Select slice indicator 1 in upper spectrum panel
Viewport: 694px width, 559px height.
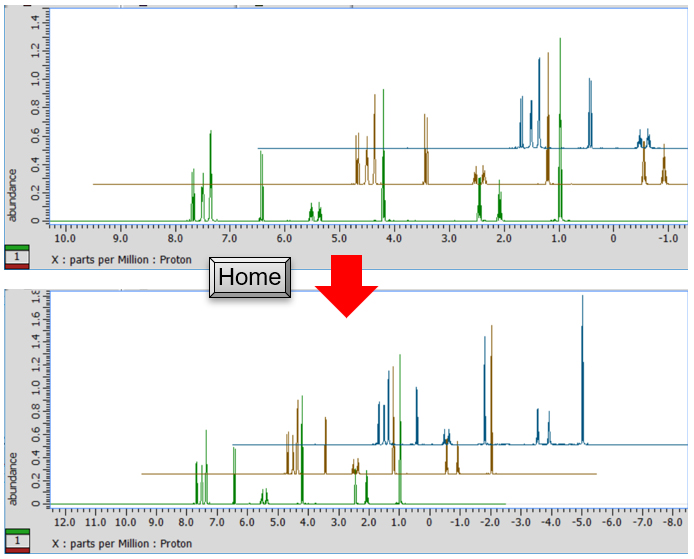(x=17, y=258)
